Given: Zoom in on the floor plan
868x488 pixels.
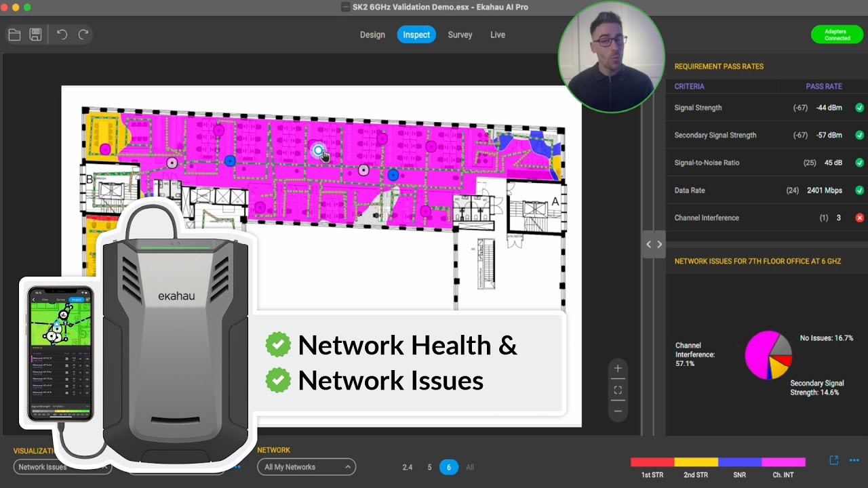Looking at the screenshot, I should coord(618,369).
